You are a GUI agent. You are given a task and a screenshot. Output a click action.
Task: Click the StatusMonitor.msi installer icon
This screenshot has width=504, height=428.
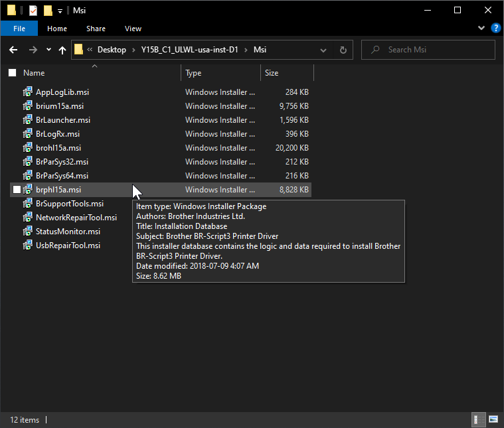[28, 232]
